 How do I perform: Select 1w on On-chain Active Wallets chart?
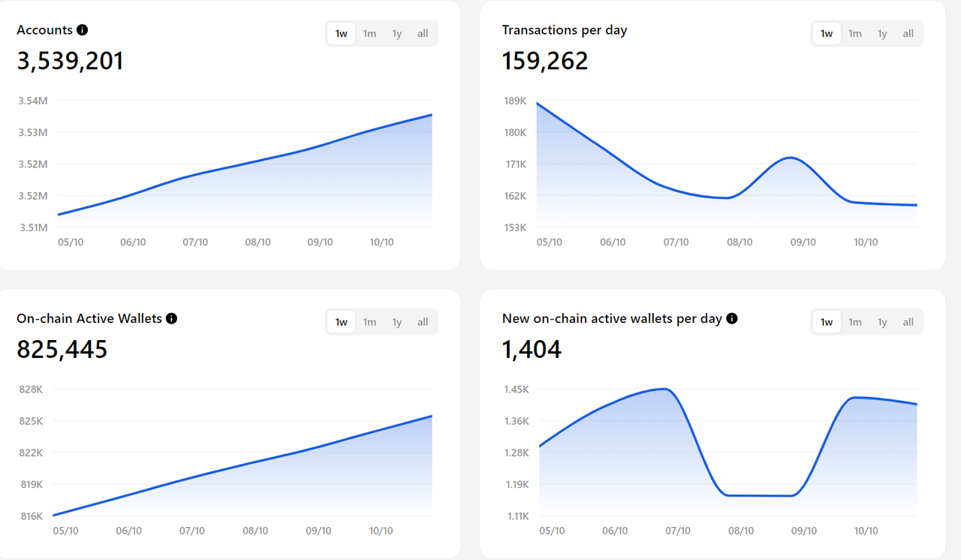341,322
